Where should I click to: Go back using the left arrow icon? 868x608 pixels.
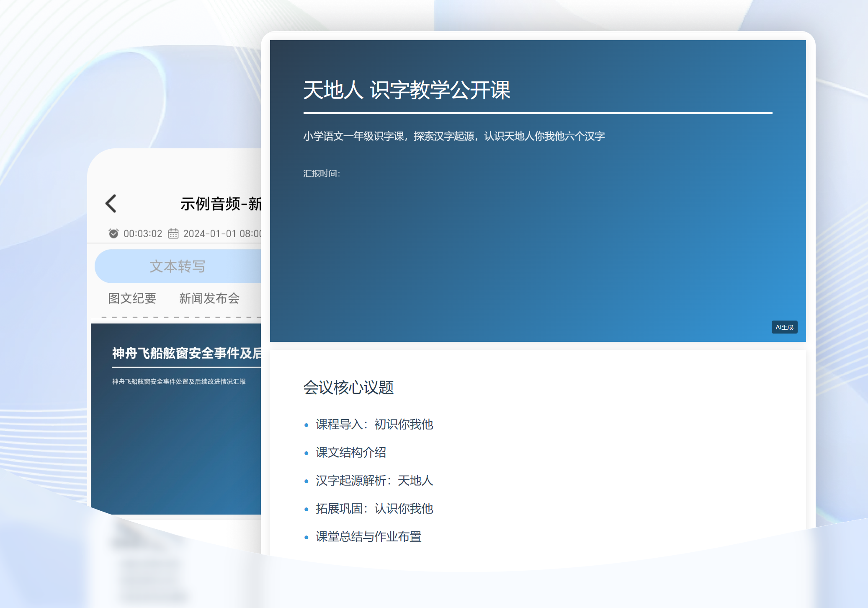click(111, 204)
